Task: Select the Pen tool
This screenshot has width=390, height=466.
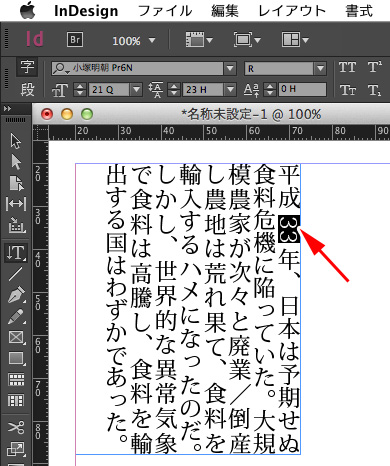Action: 16,295
